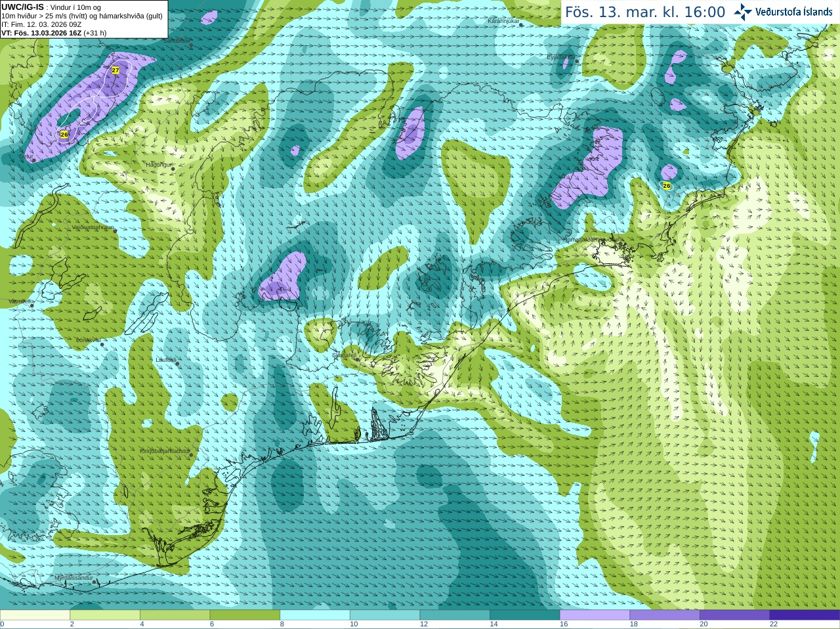
Task: Click the 'Skaftafell' place label
Action: [x=344, y=355]
